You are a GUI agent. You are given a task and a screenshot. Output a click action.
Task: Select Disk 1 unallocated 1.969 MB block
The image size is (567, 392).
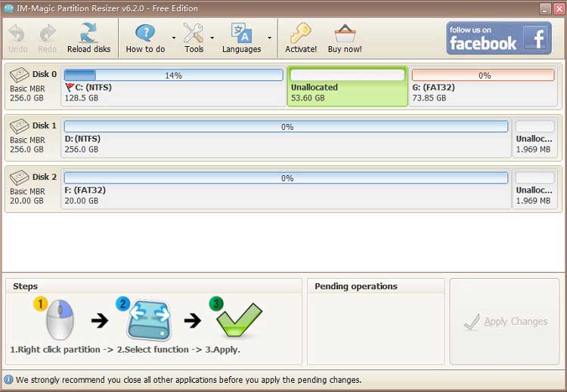534,137
